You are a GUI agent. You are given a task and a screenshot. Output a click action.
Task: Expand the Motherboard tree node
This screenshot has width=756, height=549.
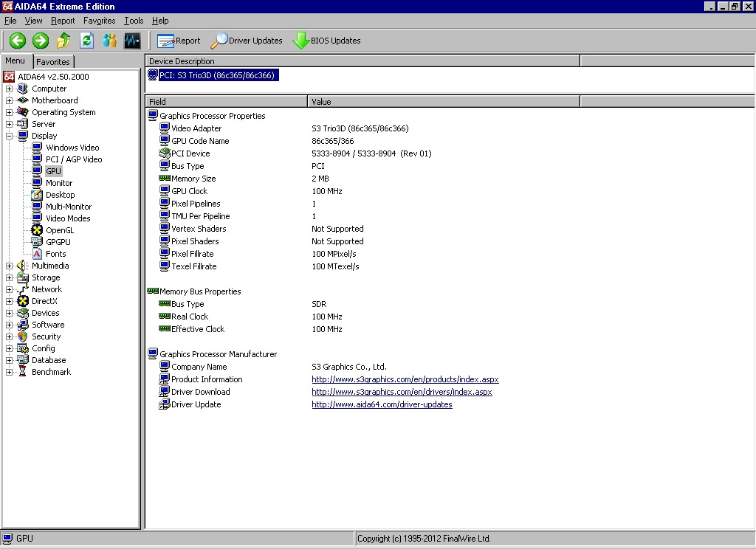(x=10, y=100)
